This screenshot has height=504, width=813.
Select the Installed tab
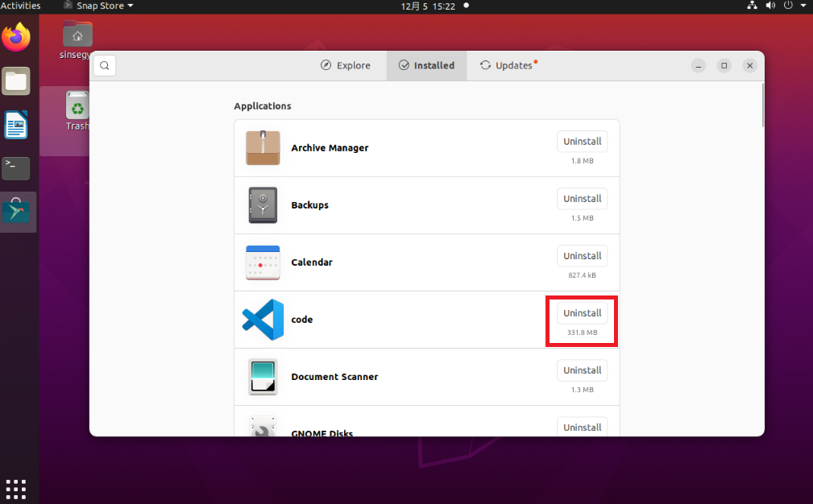click(427, 66)
